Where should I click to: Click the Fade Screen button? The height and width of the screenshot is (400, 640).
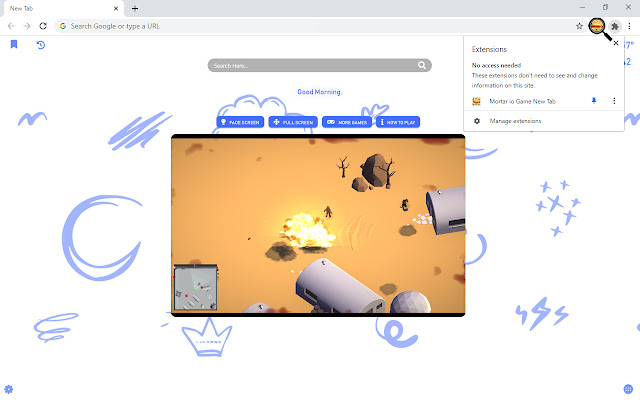[240, 122]
